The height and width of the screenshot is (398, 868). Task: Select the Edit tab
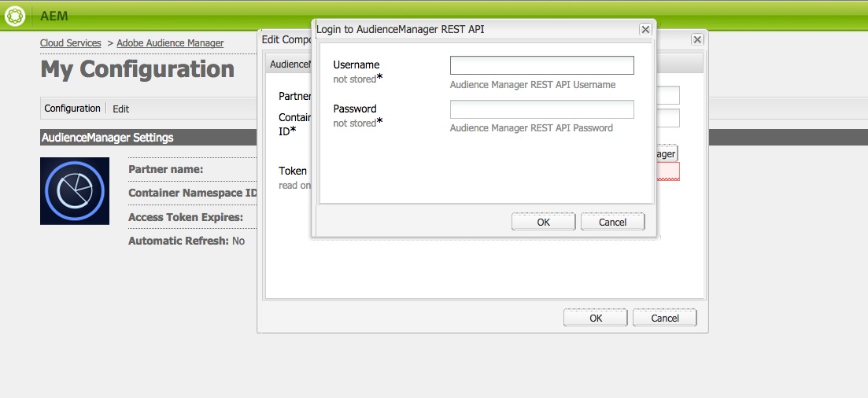[x=120, y=109]
